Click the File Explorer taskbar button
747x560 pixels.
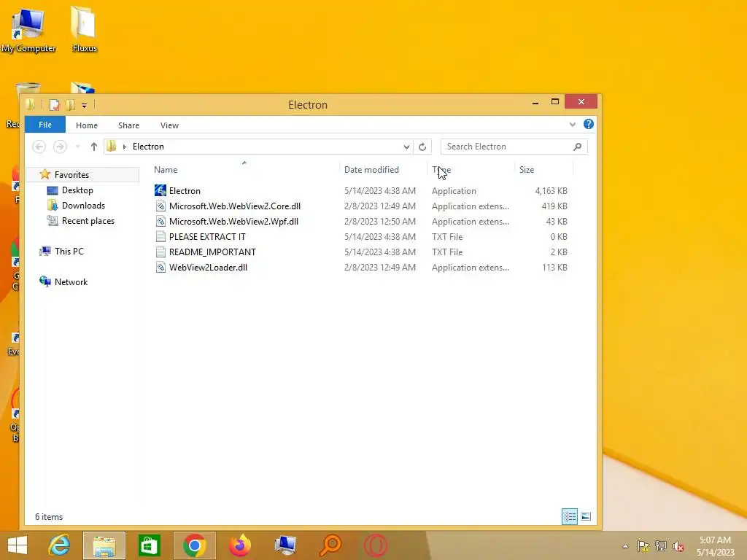point(104,545)
